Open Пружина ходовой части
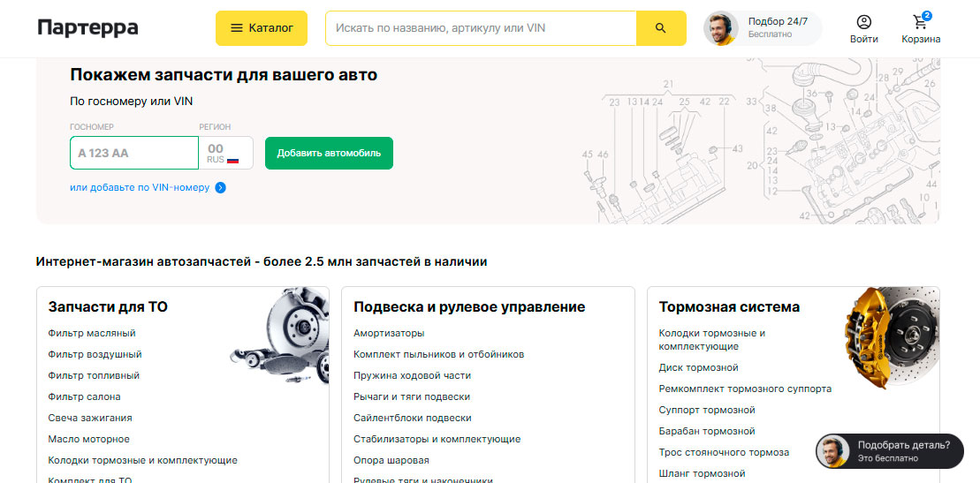Image resolution: width=980 pixels, height=483 pixels. (x=412, y=375)
